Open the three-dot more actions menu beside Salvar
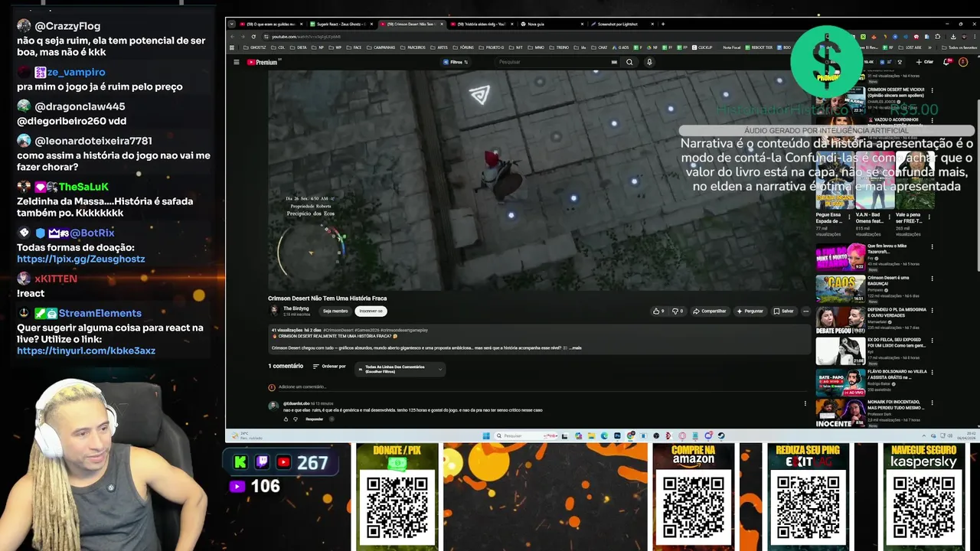980x551 pixels. click(x=805, y=311)
